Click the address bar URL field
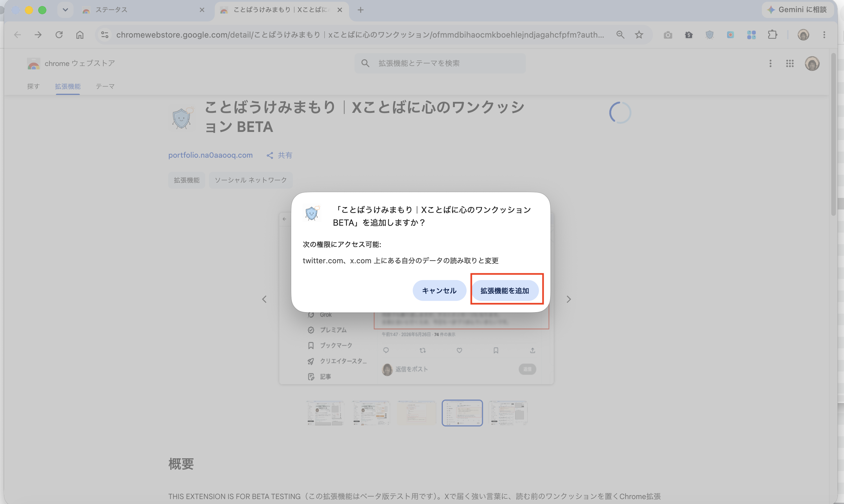 tap(360, 35)
